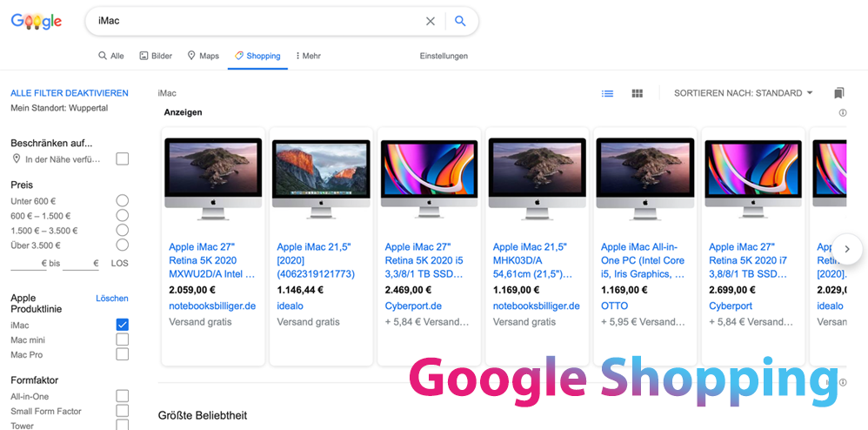The width and height of the screenshot is (868, 430).
Task: Open the OTTO seller link
Action: click(614, 306)
